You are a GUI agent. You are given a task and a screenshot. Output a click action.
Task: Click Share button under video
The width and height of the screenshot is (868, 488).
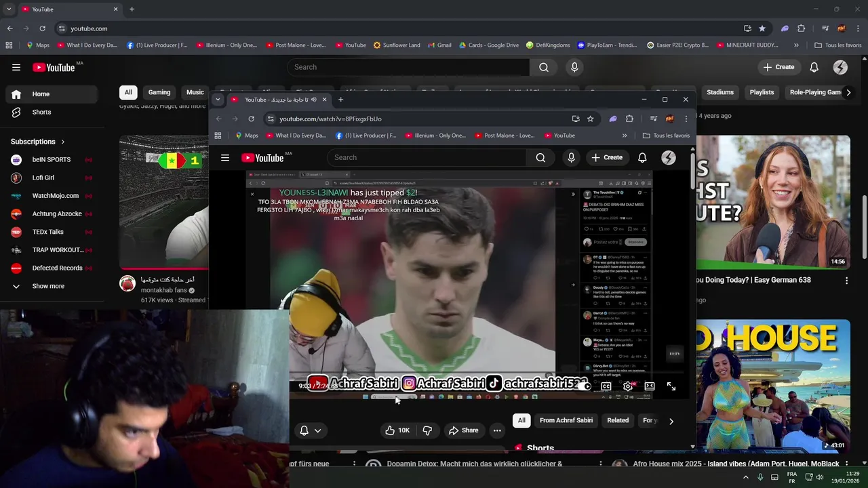point(464,430)
